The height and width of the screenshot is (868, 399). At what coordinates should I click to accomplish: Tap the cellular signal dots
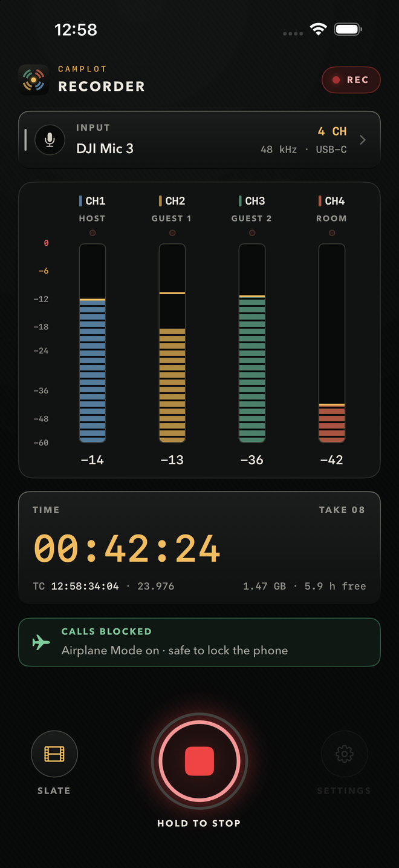click(x=293, y=33)
